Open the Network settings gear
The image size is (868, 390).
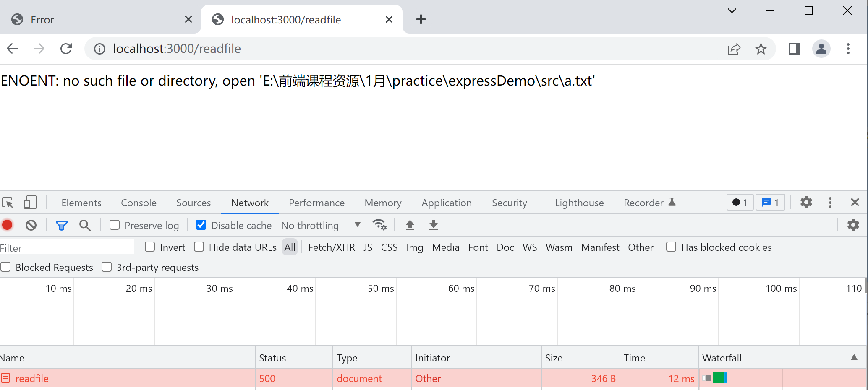(853, 225)
